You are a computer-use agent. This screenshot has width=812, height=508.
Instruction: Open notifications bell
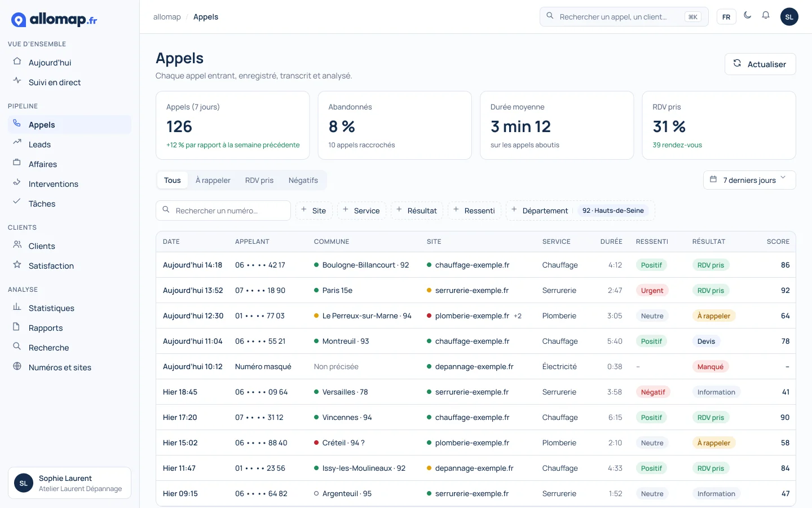click(x=766, y=16)
